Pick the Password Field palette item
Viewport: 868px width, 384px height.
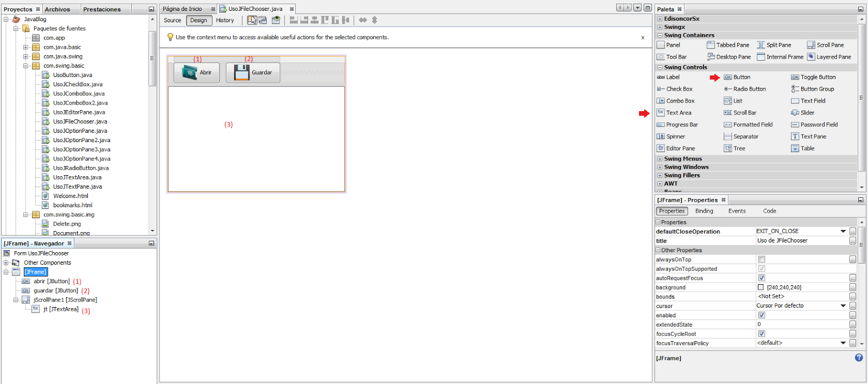click(814, 125)
